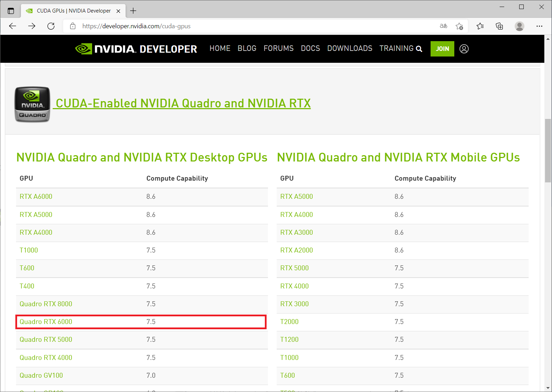Click the translate page icon

(x=443, y=26)
